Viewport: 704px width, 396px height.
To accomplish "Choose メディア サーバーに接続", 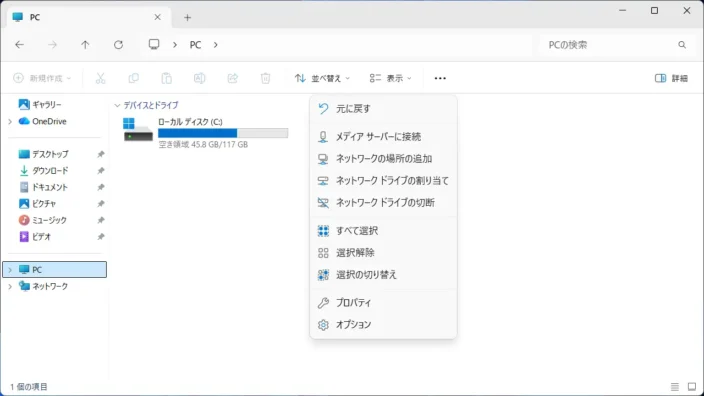I will coord(383,136).
